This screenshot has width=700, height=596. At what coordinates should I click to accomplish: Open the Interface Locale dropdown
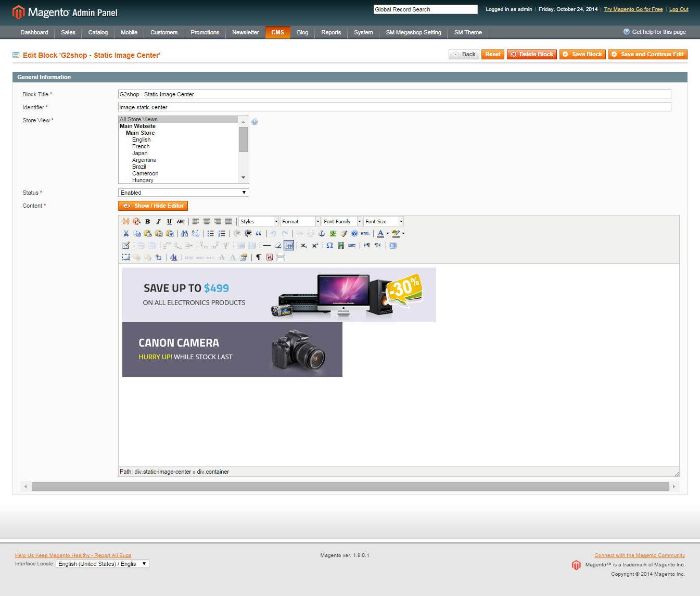(103, 564)
